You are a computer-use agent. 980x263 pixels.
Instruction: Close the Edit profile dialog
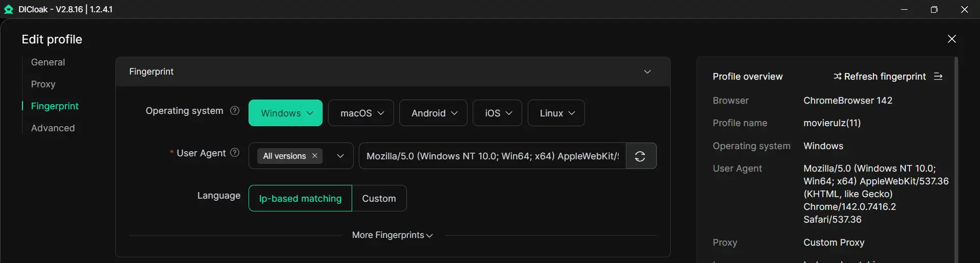(951, 39)
